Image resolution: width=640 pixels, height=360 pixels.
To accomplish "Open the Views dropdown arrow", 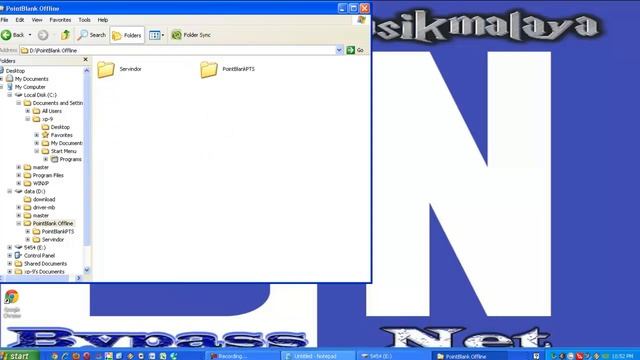I will [163, 36].
